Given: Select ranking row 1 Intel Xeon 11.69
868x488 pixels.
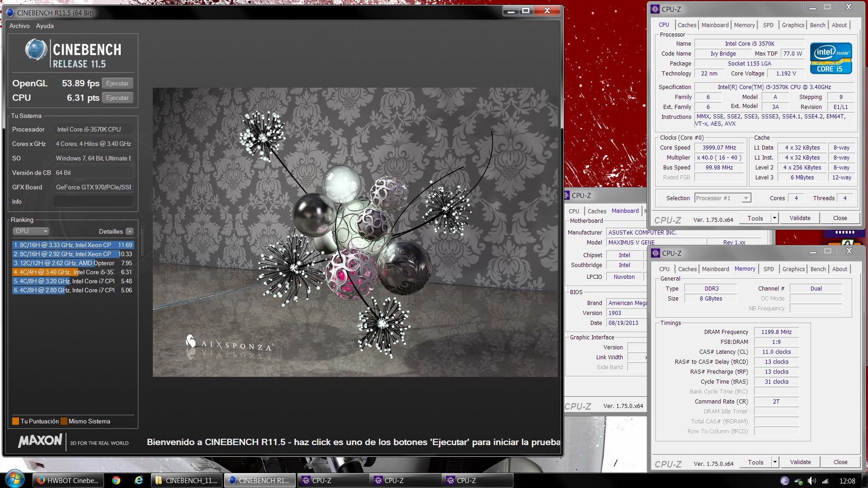Looking at the screenshot, I should [73, 245].
